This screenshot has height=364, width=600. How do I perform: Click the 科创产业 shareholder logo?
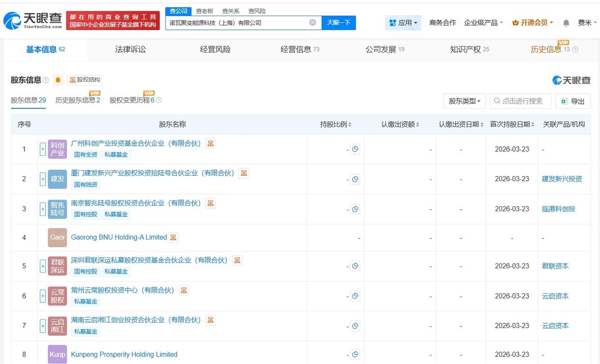pos(57,149)
